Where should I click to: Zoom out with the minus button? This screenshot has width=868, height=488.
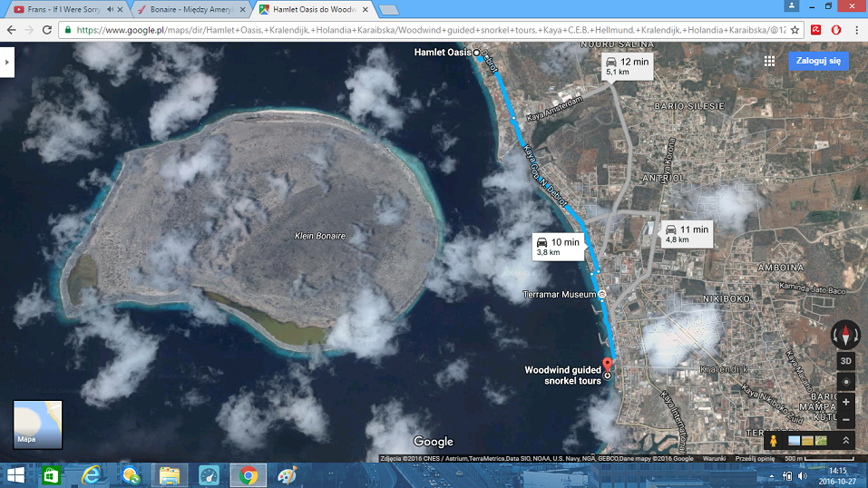(x=846, y=420)
